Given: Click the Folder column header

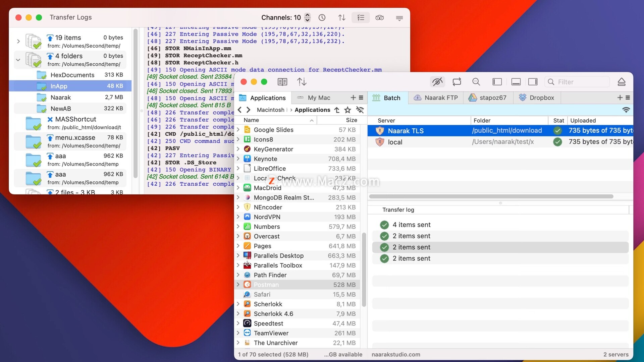Looking at the screenshot, I should pos(509,120).
